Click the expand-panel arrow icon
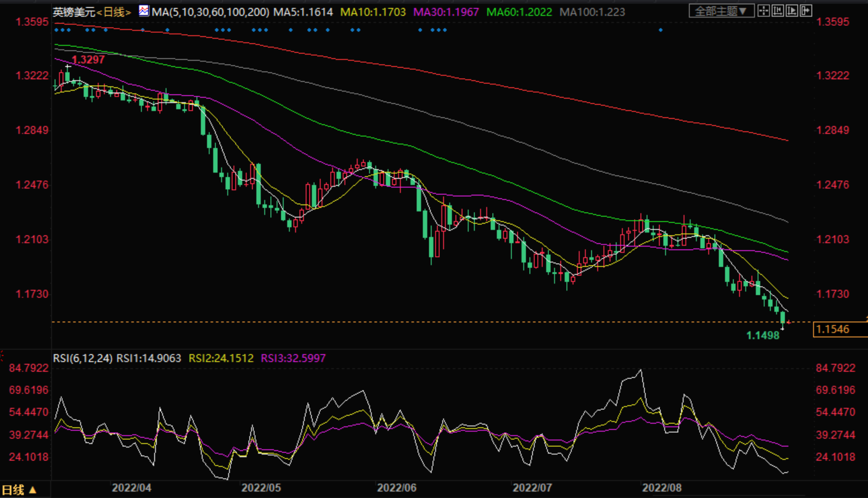 tap(806, 11)
